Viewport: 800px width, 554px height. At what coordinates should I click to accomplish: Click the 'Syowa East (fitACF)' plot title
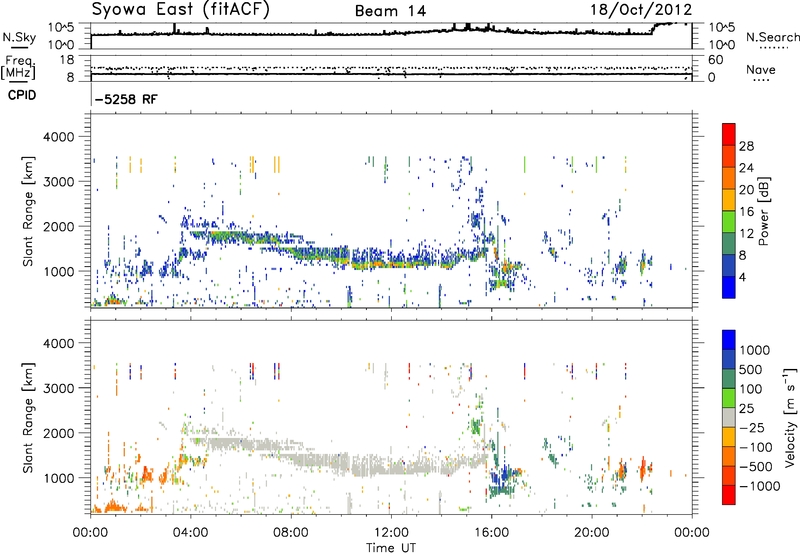(x=180, y=10)
